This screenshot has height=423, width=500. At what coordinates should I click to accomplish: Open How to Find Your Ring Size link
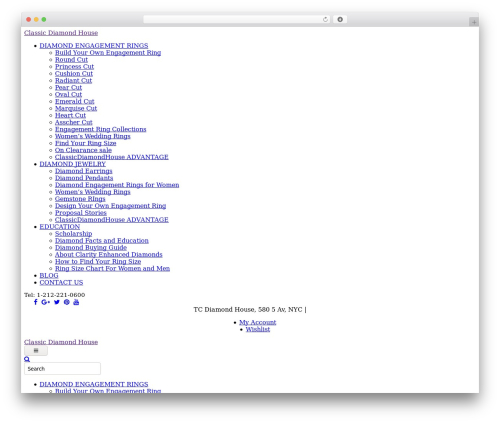coord(98,262)
